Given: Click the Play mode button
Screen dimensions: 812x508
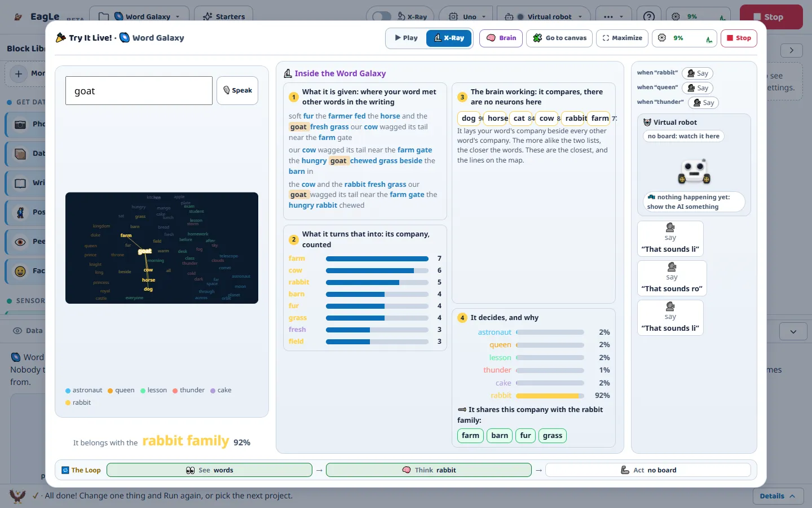Looking at the screenshot, I should [x=406, y=38].
